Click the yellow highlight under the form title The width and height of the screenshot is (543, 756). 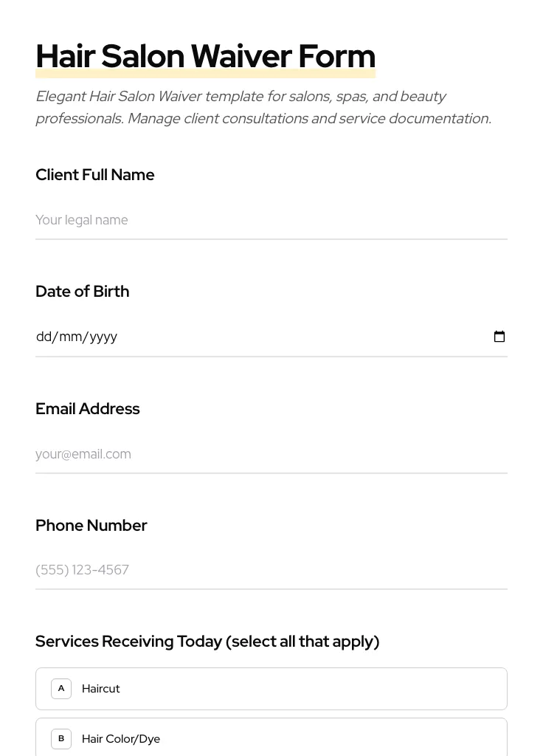tap(205, 74)
